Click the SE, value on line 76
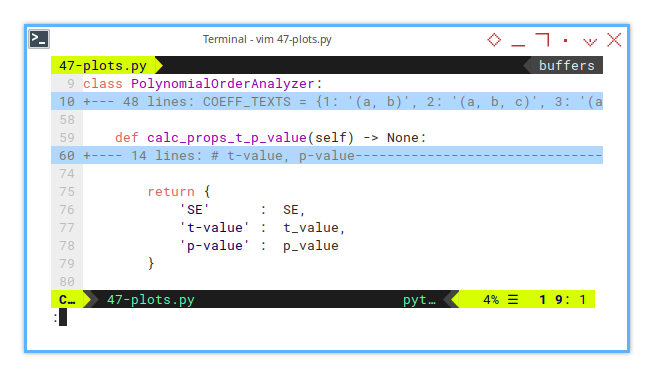654x377 pixels. pyautogui.click(x=294, y=209)
